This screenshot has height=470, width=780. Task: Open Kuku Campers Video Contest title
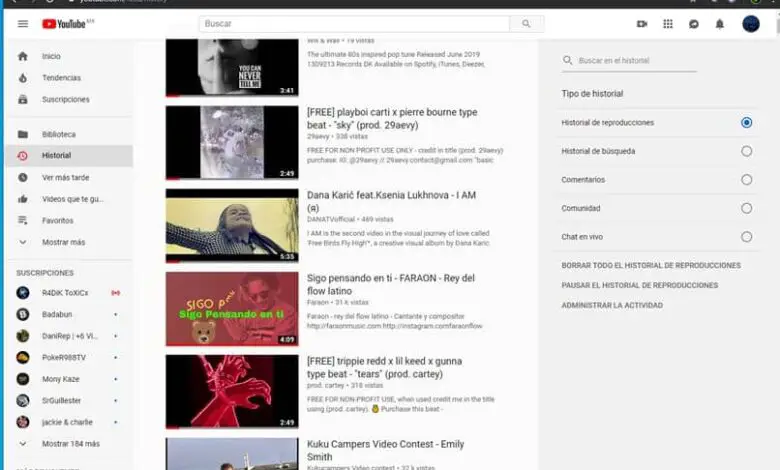pyautogui.click(x=386, y=450)
